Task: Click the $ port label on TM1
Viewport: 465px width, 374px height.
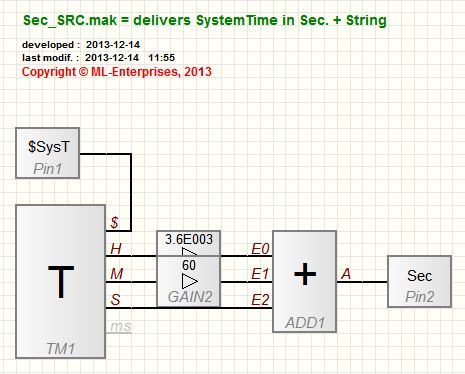Action: (x=114, y=222)
